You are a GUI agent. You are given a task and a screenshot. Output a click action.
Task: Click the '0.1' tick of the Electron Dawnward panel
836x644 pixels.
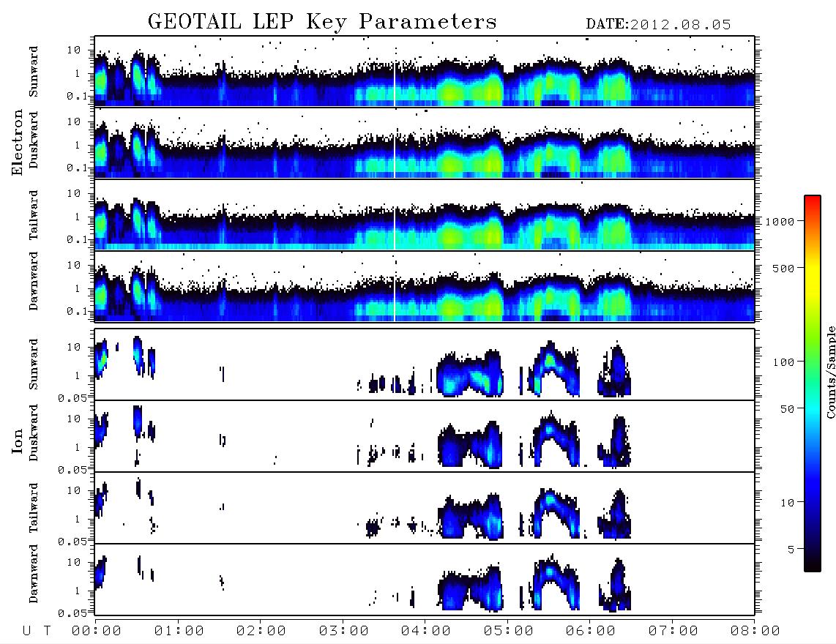[x=77, y=311]
